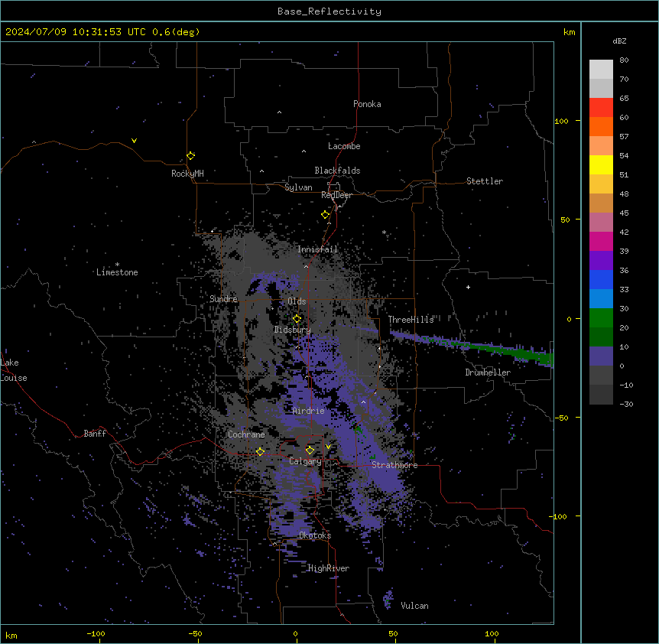Image resolution: width=659 pixels, height=644 pixels.
Task: Click the Blackfalds city label
Action: point(337,171)
